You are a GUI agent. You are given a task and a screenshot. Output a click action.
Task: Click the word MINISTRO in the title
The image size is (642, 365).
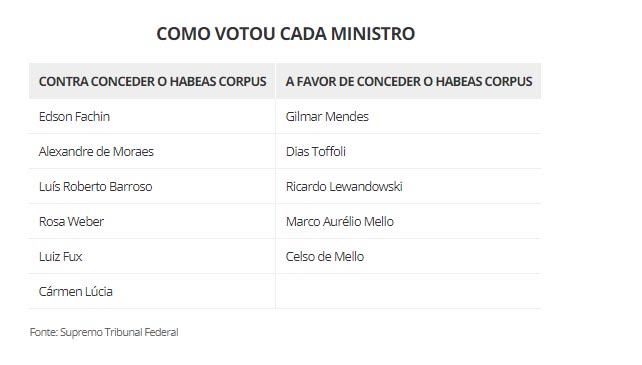(373, 34)
